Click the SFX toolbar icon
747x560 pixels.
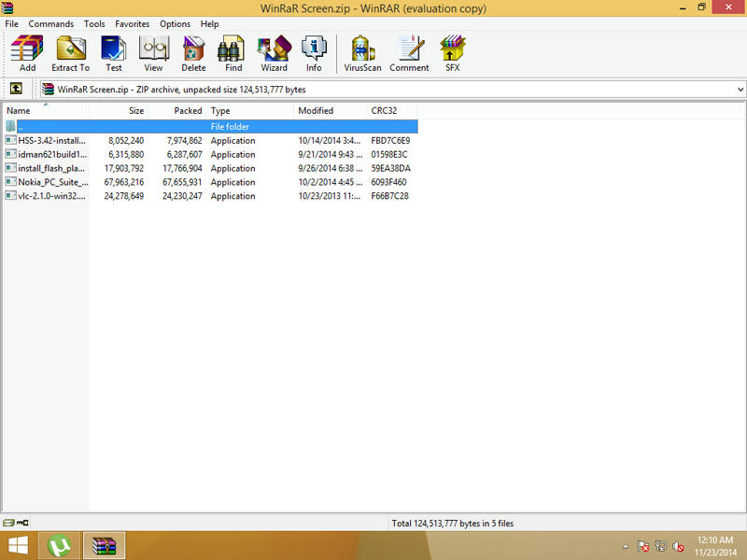click(x=453, y=53)
